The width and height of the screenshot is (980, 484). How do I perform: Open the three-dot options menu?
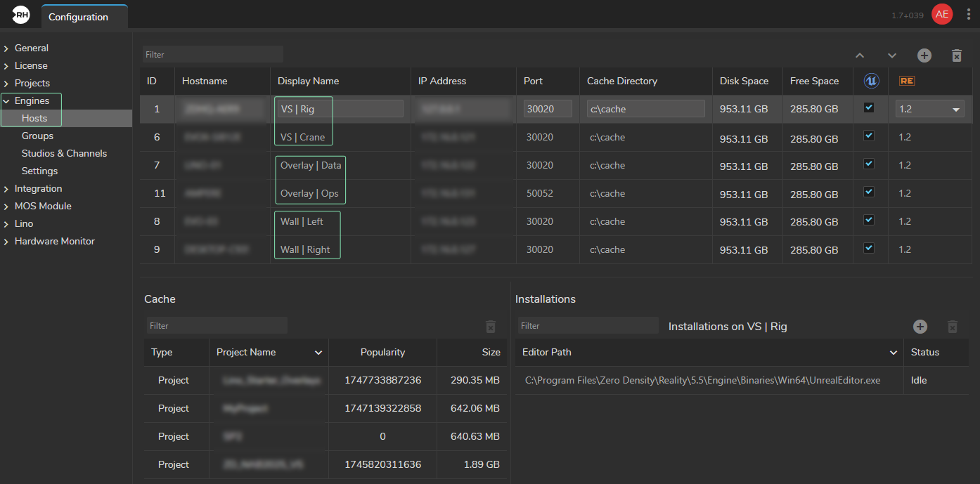point(969,15)
